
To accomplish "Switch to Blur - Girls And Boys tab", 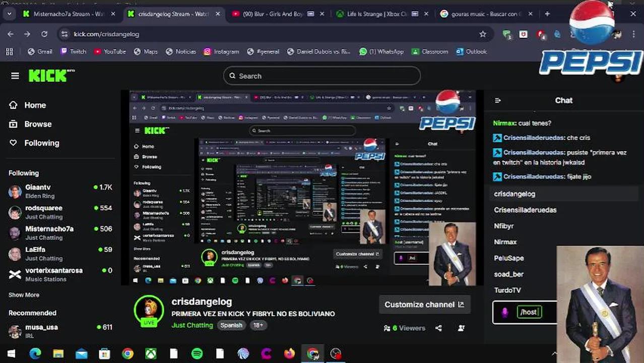I will [274, 14].
